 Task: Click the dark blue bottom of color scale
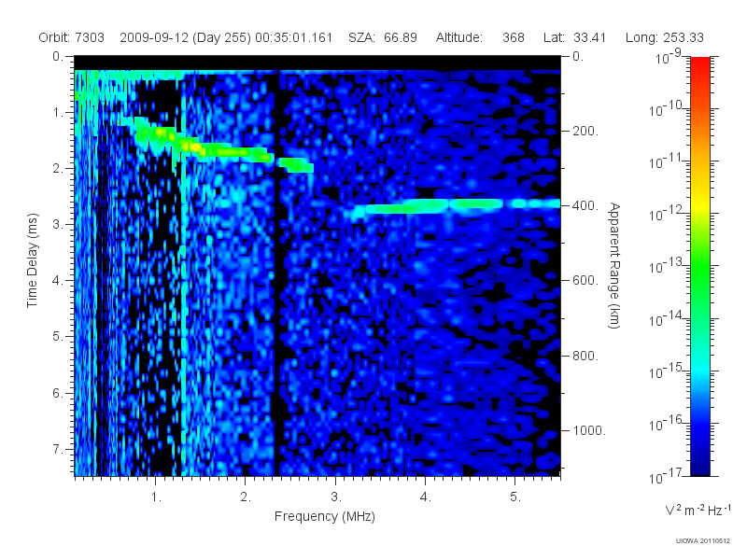tap(699, 467)
